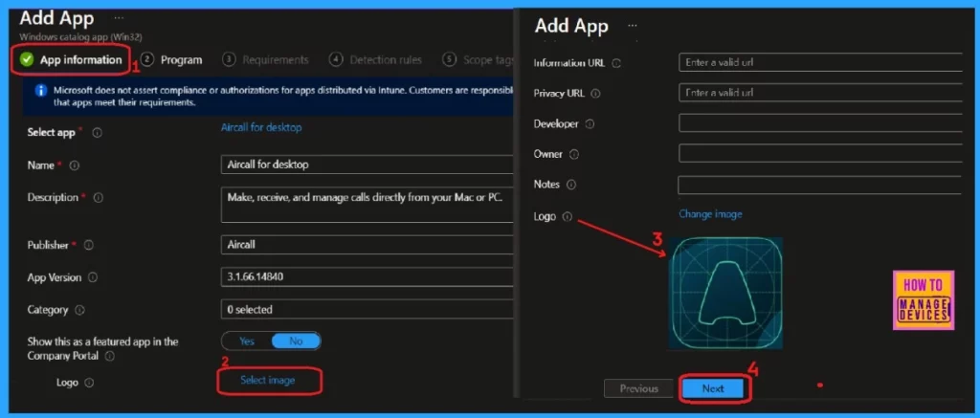Click info icon beside App Version
The width and height of the screenshot is (980, 418).
tap(93, 277)
